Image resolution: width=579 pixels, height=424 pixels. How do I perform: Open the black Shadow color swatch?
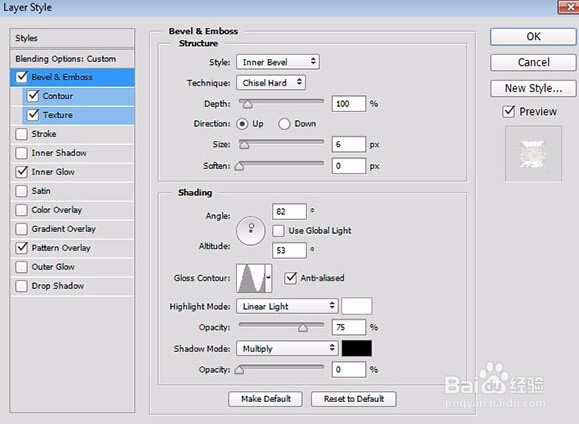tap(357, 348)
